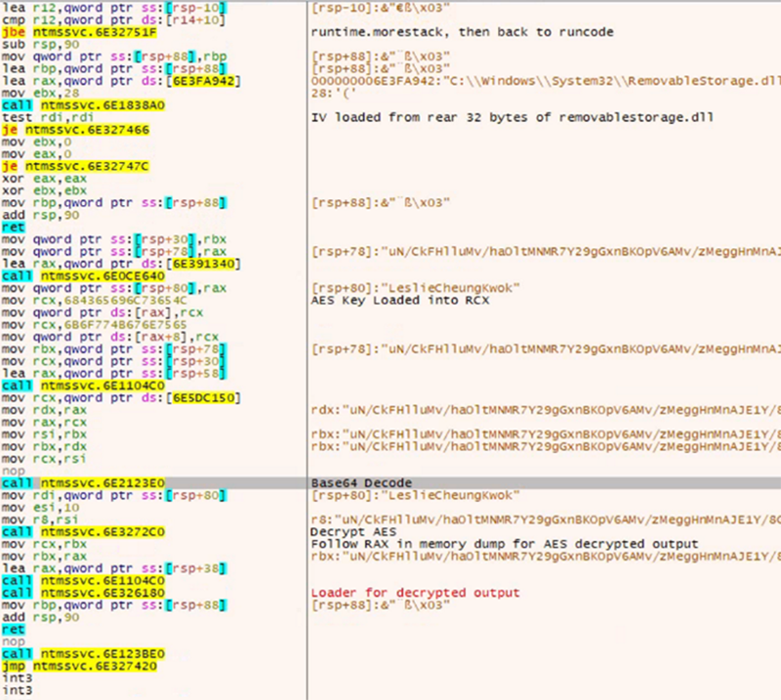Click the '[rsp-10]:&' comment on first row
This screenshot has height=700, width=781.
tap(381, 8)
